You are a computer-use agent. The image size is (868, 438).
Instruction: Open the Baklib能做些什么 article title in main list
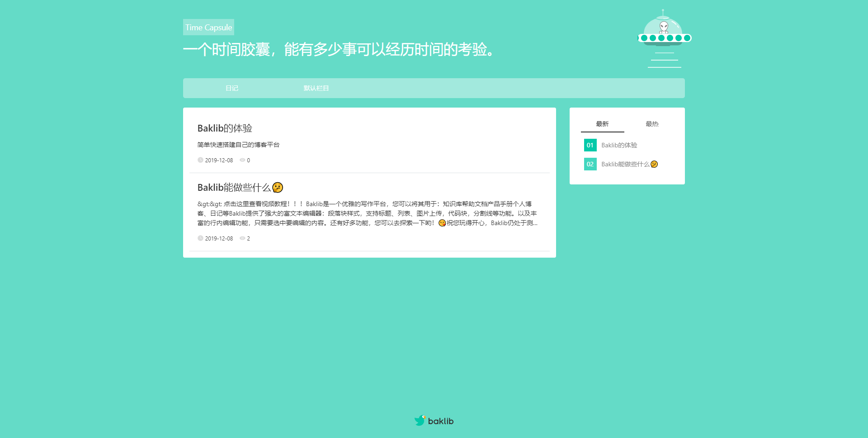(x=234, y=188)
